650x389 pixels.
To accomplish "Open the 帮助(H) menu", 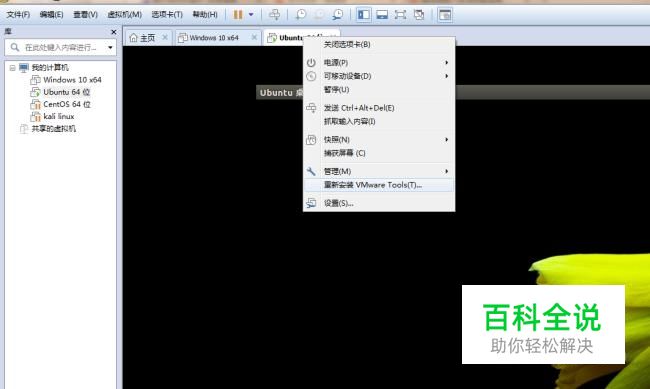I will [205, 15].
